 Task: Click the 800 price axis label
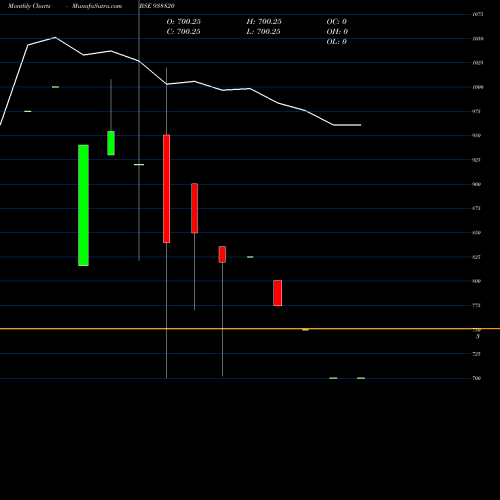pyautogui.click(x=476, y=281)
